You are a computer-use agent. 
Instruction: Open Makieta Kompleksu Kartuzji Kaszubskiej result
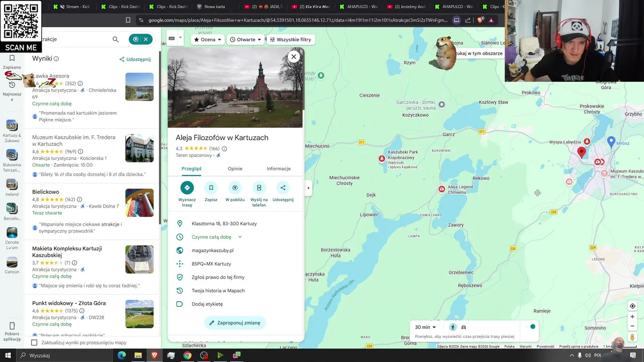(x=93, y=266)
